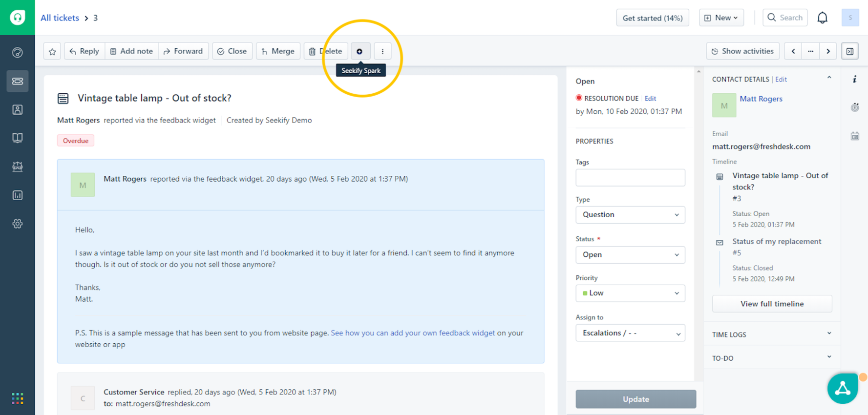Collapse the Contact Details section

(829, 78)
